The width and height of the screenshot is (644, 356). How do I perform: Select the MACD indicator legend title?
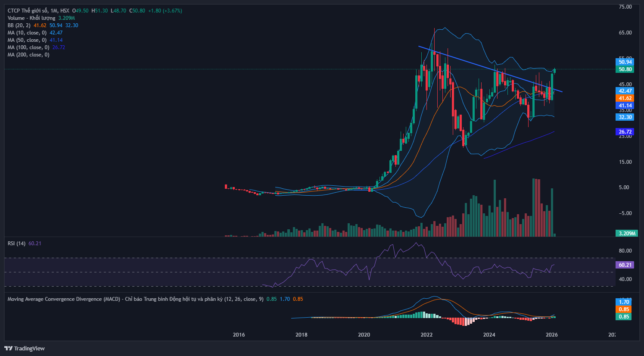point(136,299)
